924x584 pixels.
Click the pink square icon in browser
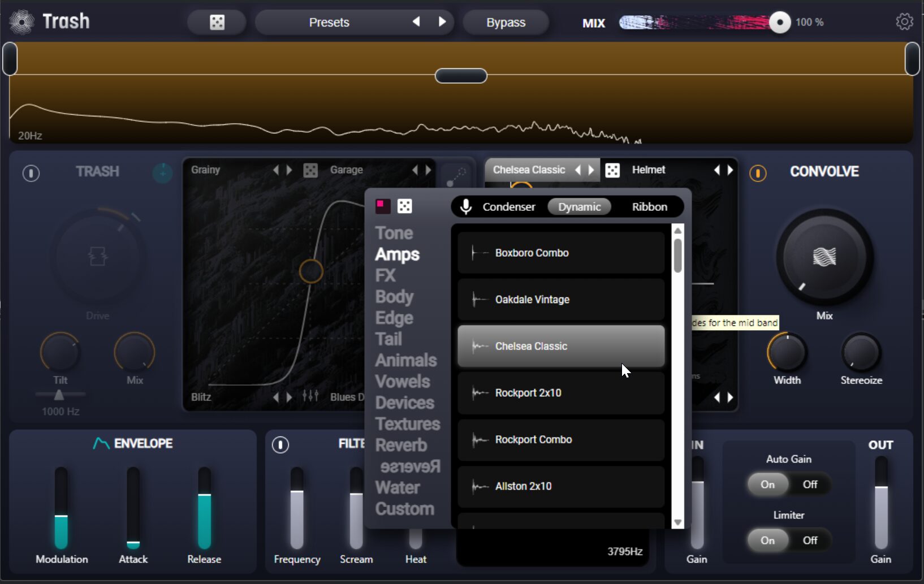coord(383,206)
